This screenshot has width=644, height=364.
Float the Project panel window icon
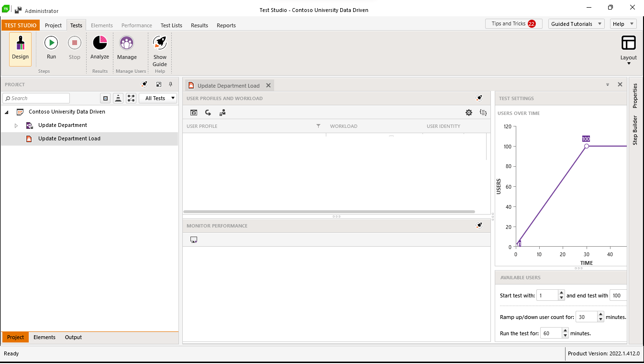[159, 84]
